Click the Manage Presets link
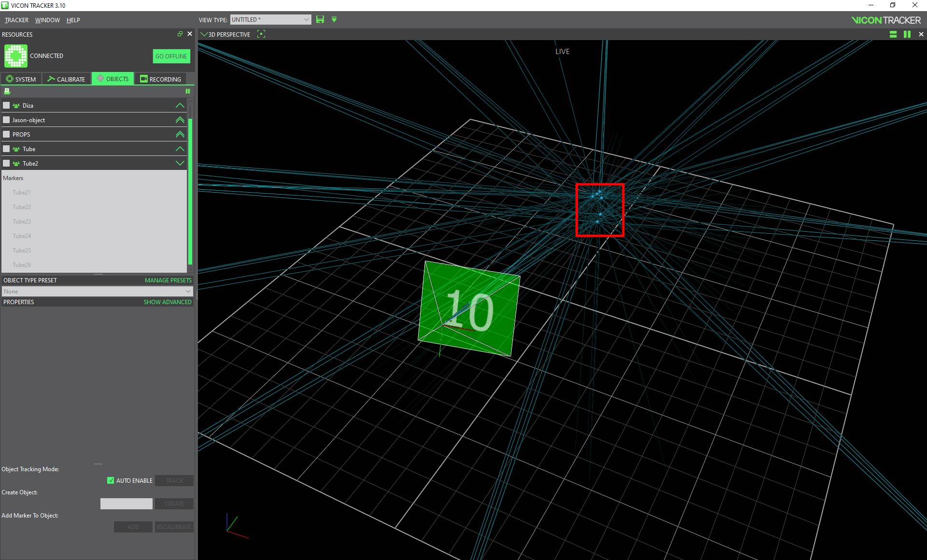The width and height of the screenshot is (927, 560). [x=168, y=280]
